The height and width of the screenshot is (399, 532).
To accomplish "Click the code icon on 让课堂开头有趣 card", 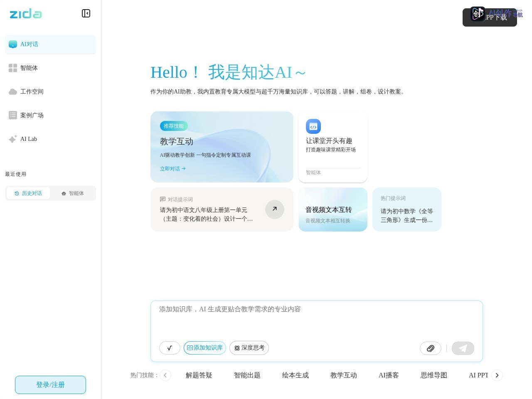I will point(313,126).
